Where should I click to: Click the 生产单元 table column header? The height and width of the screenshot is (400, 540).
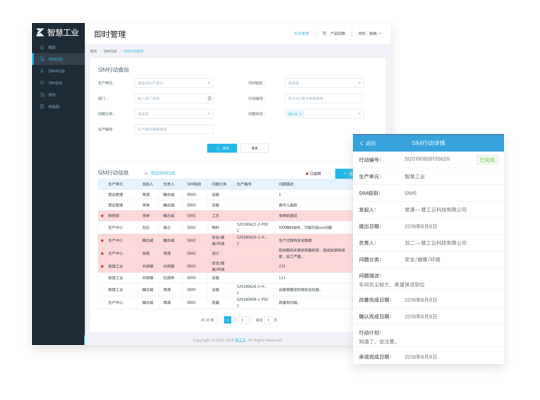tap(115, 184)
